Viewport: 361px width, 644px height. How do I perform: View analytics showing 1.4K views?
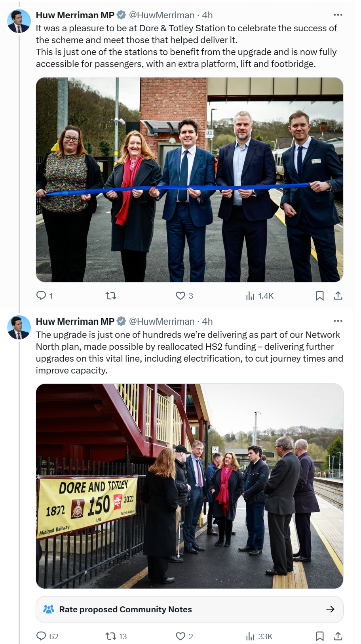(260, 295)
